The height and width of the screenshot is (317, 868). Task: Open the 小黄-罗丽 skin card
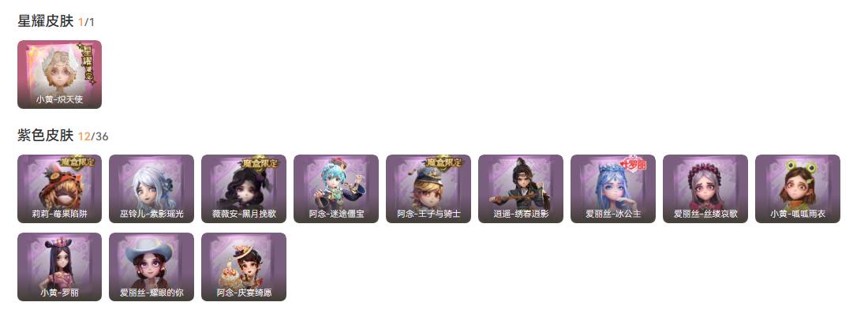pos(59,267)
